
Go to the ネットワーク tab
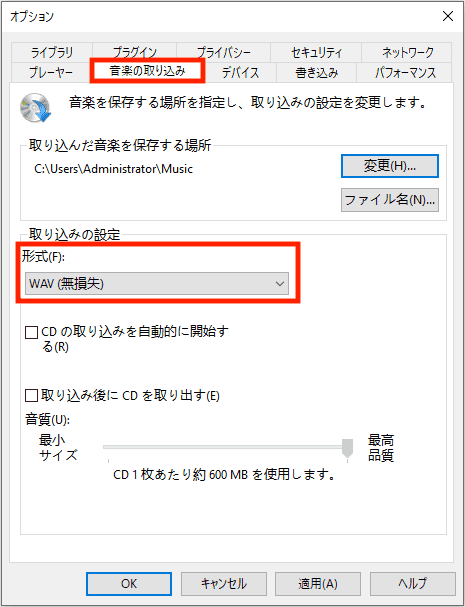[x=407, y=52]
